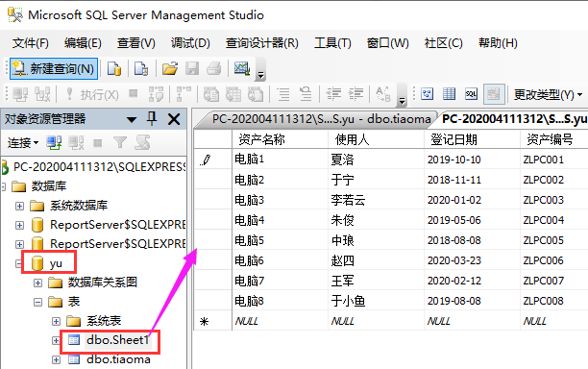Click the indent decrease icon
The width and height of the screenshot is (588, 369).
[333, 94]
